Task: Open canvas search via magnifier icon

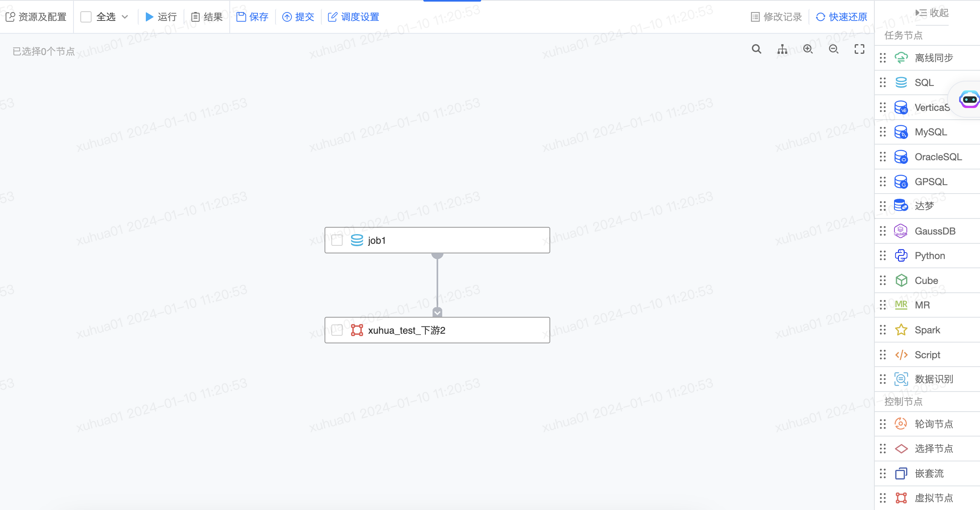Action: pos(757,49)
